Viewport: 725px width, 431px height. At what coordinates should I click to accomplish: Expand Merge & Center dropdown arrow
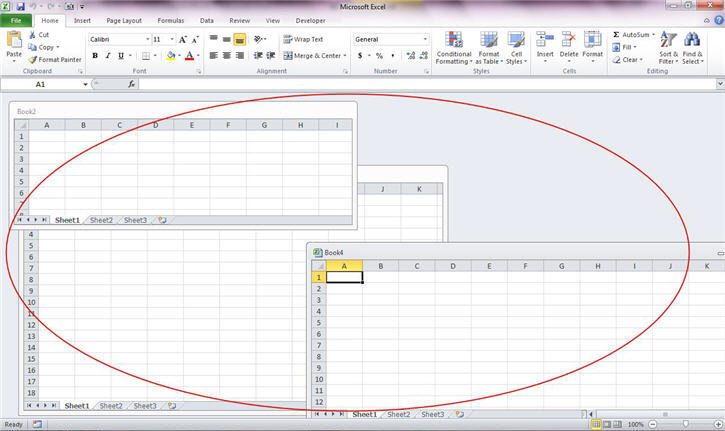pyautogui.click(x=345, y=56)
